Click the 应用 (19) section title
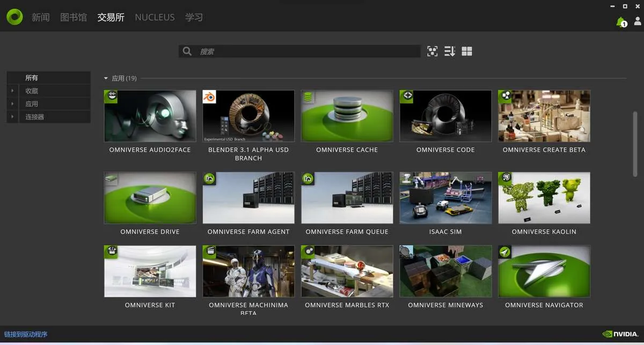 (124, 78)
